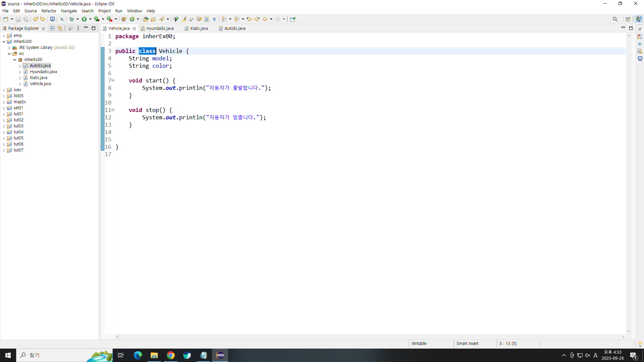
Task: Toggle Link with Editor in Package Explorer
Action: pos(60,28)
